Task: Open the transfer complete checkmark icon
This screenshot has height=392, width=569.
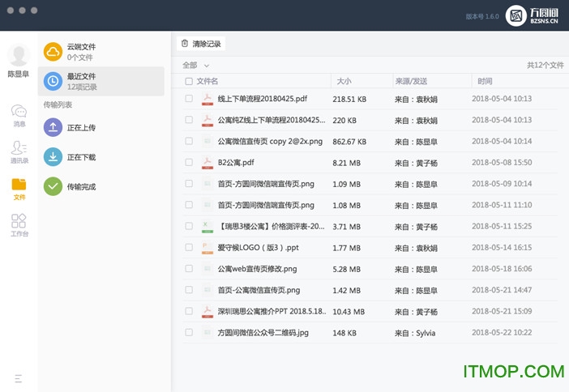Action: click(53, 186)
